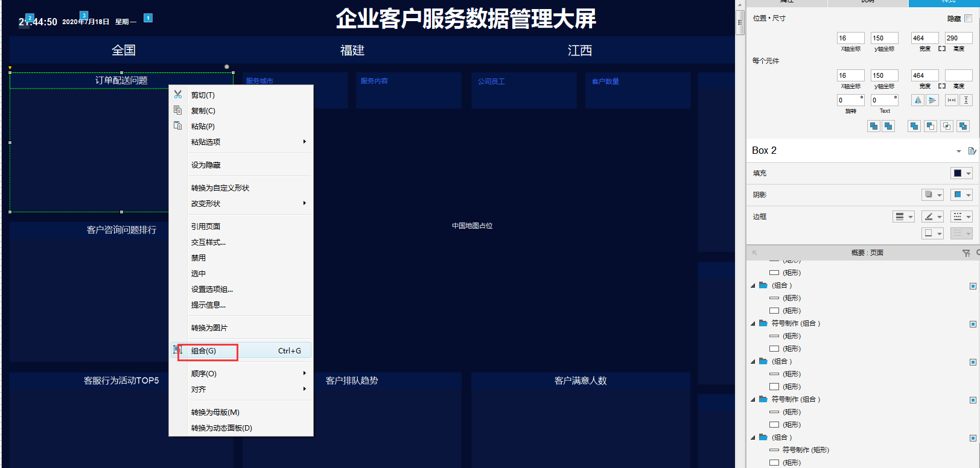Open the 填充 fill color dropdown

[x=962, y=173]
